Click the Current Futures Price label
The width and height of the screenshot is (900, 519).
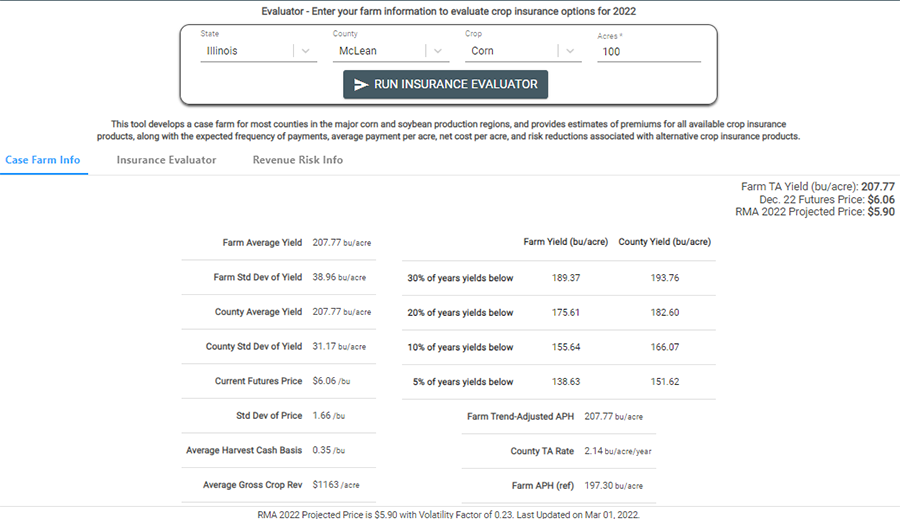tap(258, 381)
